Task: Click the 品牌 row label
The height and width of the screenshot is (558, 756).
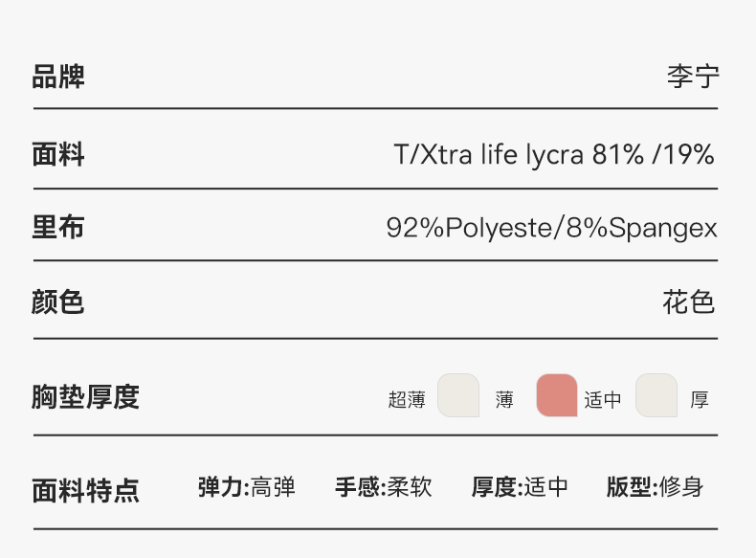Action: point(58,77)
